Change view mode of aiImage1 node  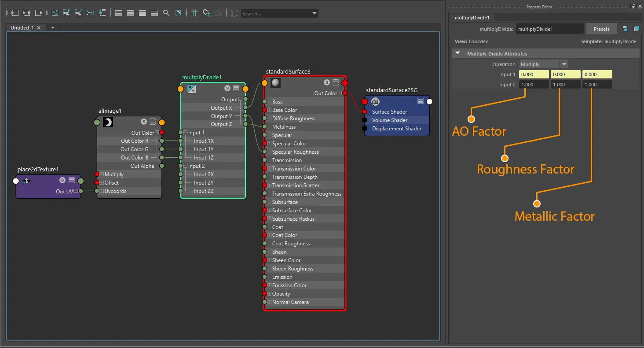153,122
